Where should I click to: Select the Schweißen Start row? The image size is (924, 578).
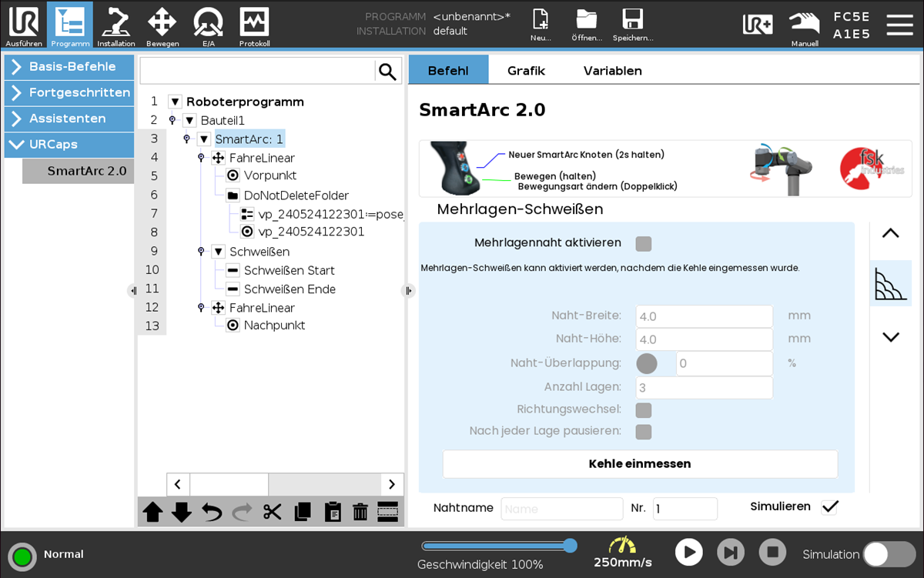tap(280, 270)
